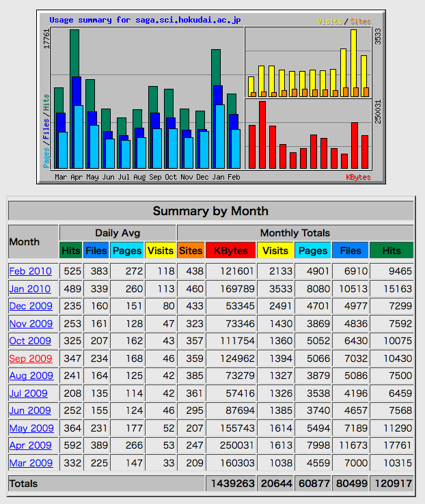Click the 3533 visits cell for Jan 2010

275,289
